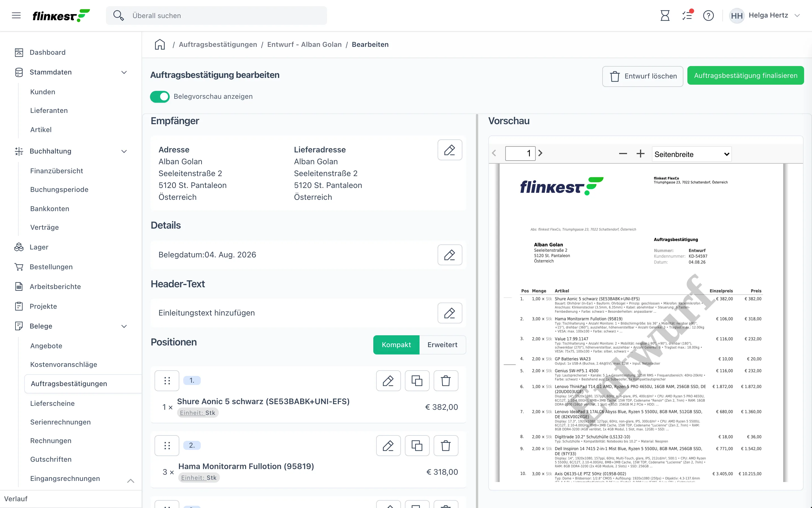Open Lieferscheine in sidebar
This screenshot has width=812, height=508.
click(x=52, y=404)
